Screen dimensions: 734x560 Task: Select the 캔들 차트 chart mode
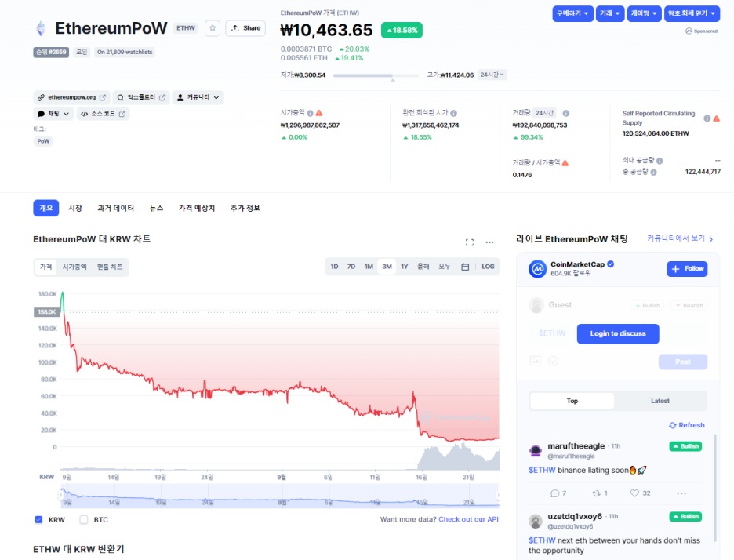pyautogui.click(x=110, y=267)
